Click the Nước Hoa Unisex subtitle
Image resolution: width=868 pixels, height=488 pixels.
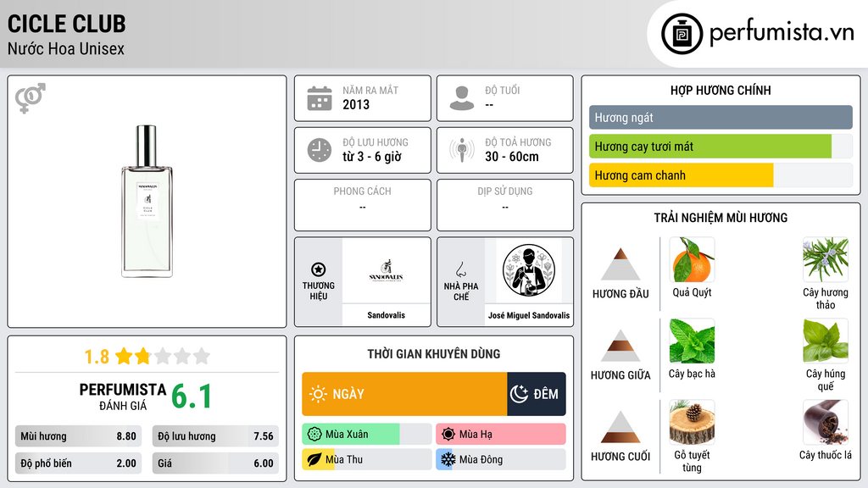click(x=66, y=49)
